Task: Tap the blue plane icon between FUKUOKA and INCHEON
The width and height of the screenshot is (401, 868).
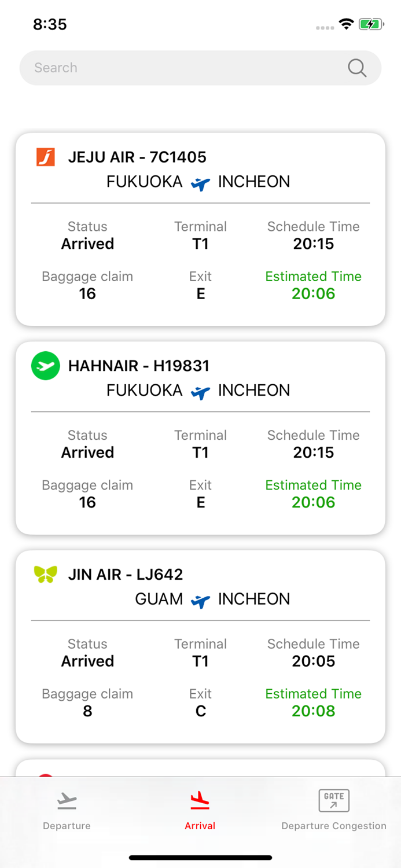Action: 201,184
